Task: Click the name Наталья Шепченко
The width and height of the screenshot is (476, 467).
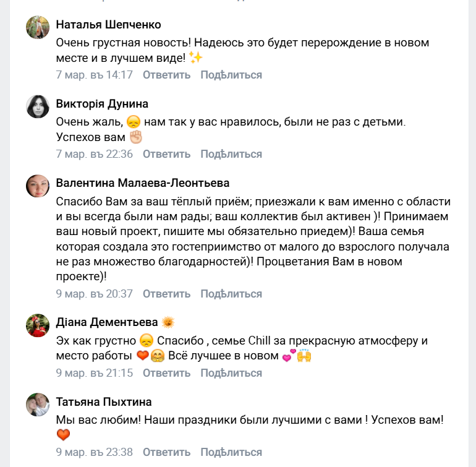Action: pyautogui.click(x=108, y=25)
